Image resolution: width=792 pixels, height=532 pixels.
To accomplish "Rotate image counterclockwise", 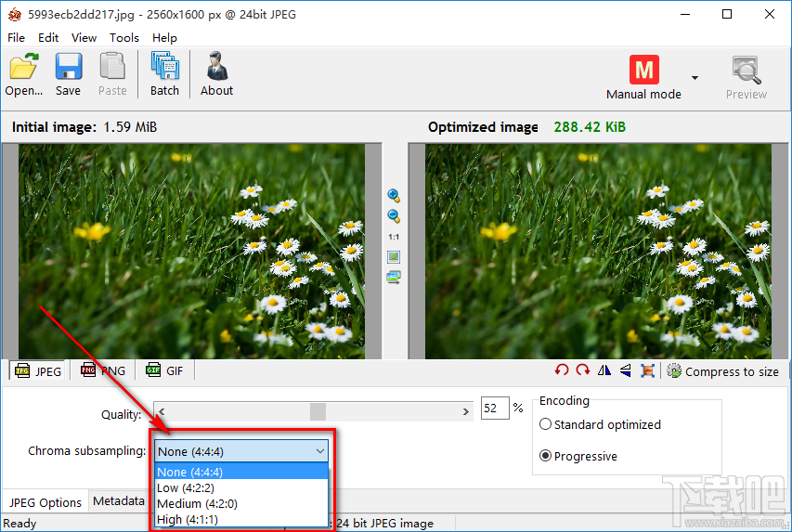I will coord(561,370).
